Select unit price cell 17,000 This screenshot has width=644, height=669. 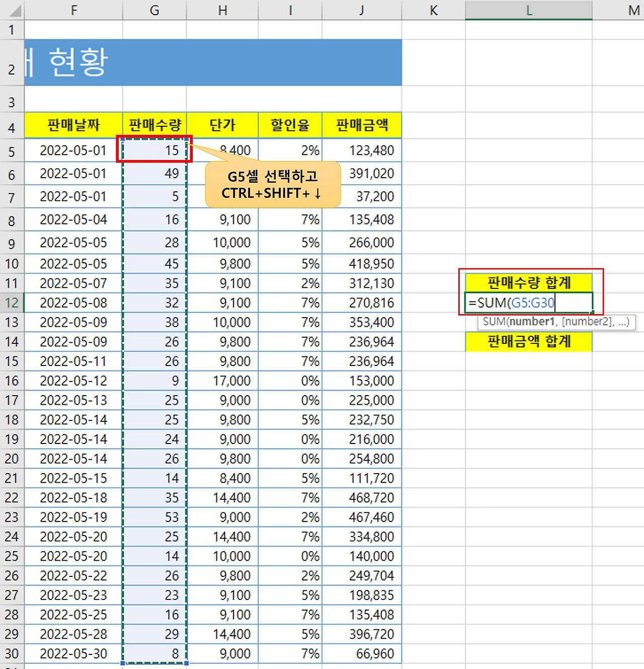(222, 381)
